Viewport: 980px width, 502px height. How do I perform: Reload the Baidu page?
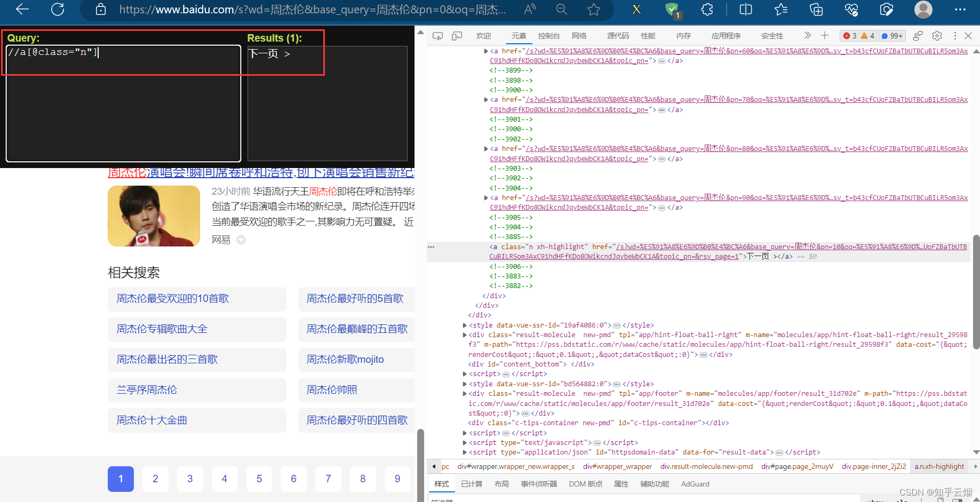click(x=58, y=9)
